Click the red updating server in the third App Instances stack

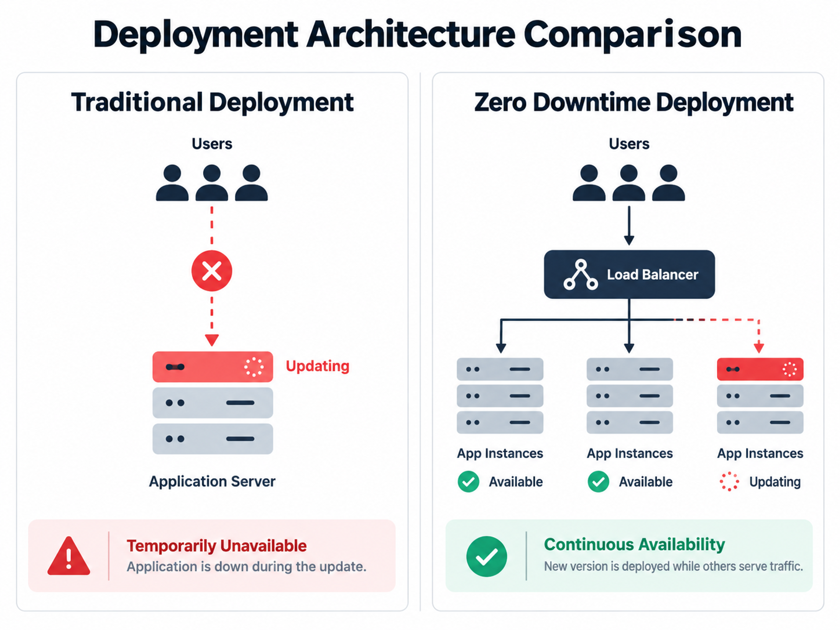pyautogui.click(x=760, y=369)
